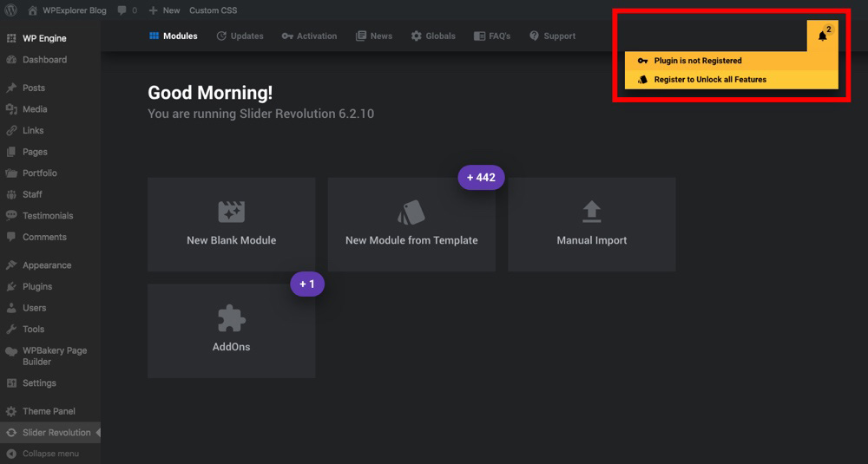The height and width of the screenshot is (464, 868).
Task: Click the WordPress logo icon
Action: (x=10, y=10)
